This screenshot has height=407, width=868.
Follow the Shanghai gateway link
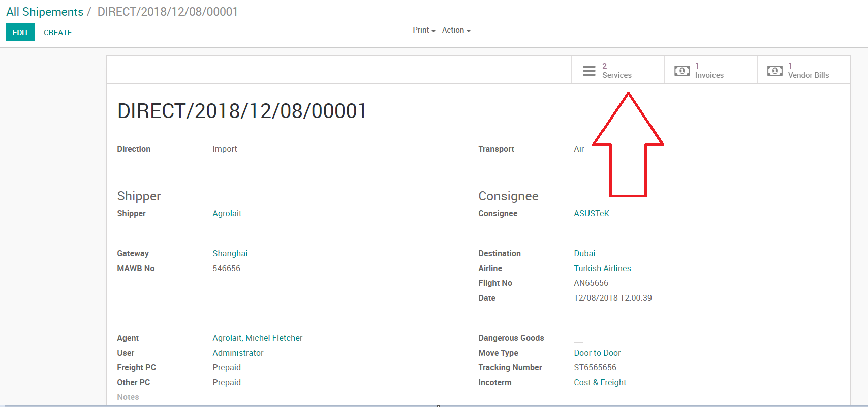(230, 253)
